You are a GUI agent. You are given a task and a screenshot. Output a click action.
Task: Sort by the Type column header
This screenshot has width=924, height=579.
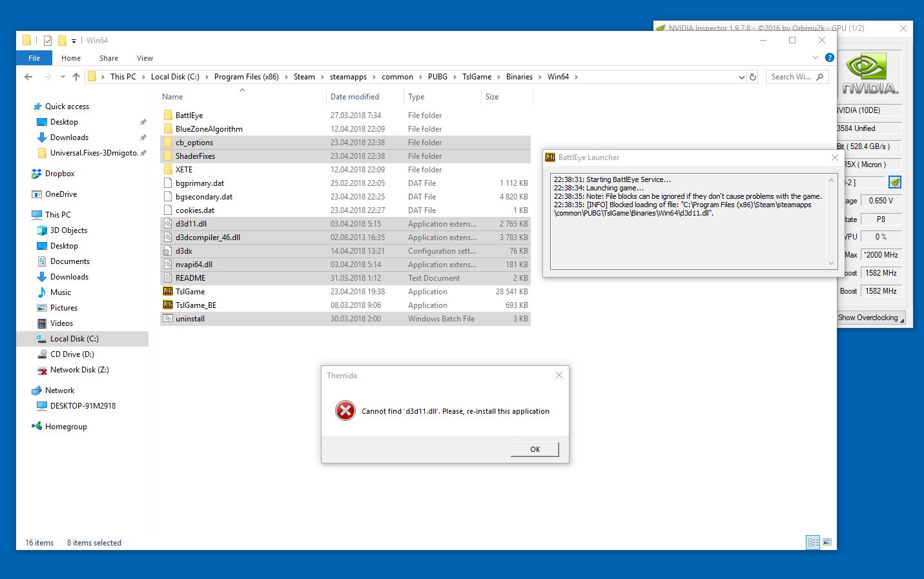pyautogui.click(x=442, y=97)
